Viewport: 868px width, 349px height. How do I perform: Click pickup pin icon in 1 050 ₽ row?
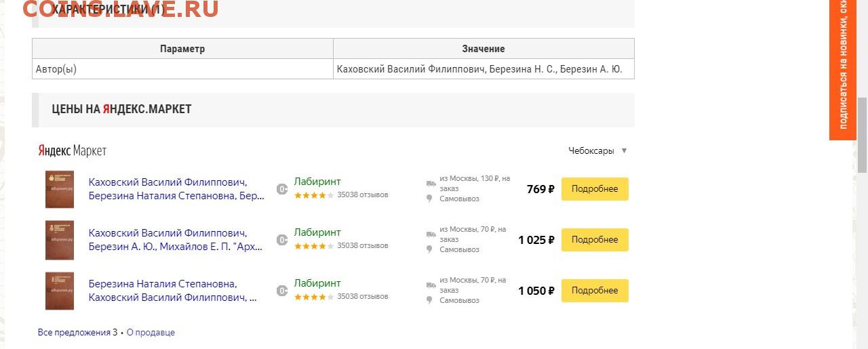(429, 301)
